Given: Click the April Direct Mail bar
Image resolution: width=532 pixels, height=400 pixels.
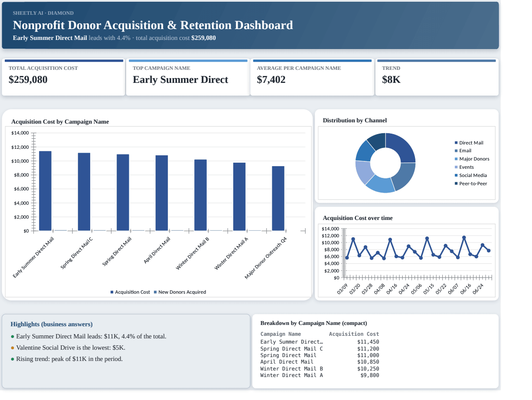Looking at the screenshot, I should (162, 193).
